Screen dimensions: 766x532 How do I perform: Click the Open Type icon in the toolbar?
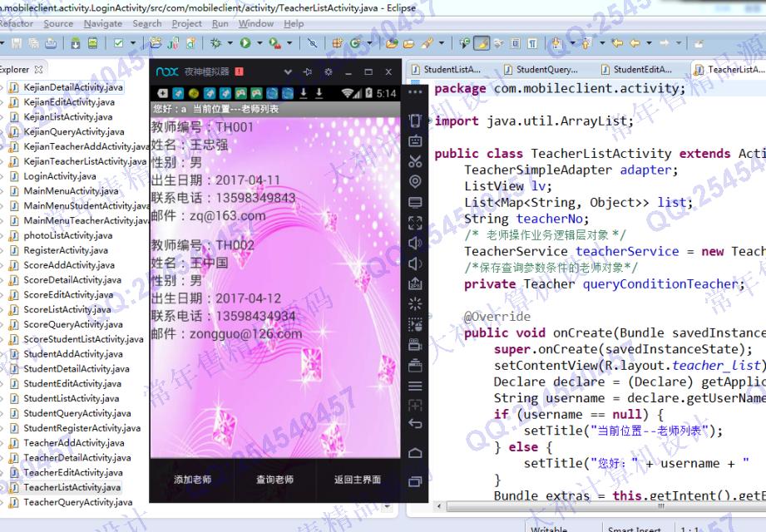[x=392, y=43]
